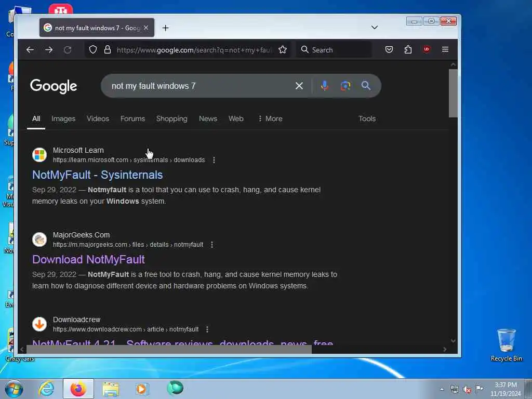Click the m.majorgeeks.com URL breadcrumb

point(128,245)
